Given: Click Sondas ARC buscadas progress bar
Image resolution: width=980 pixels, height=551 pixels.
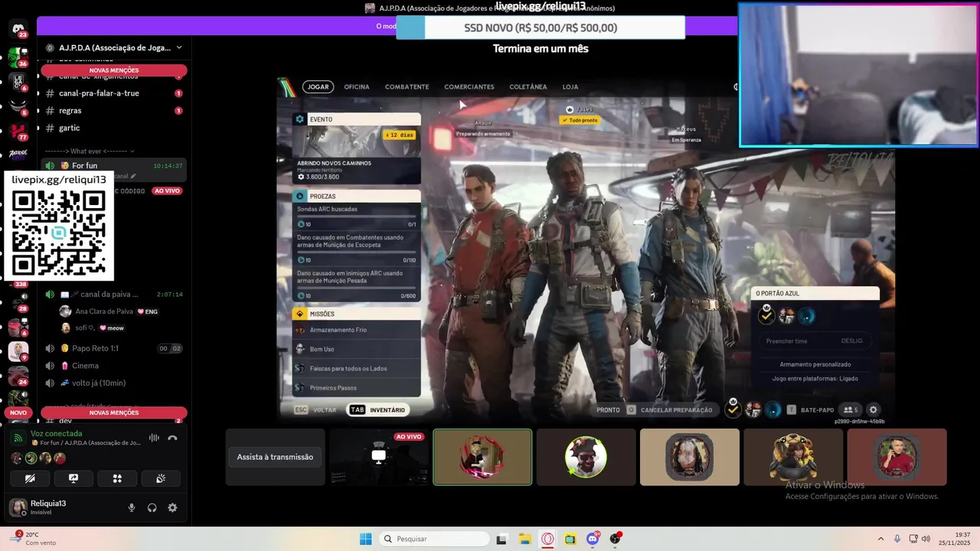Looking at the screenshot, I should click(x=356, y=217).
